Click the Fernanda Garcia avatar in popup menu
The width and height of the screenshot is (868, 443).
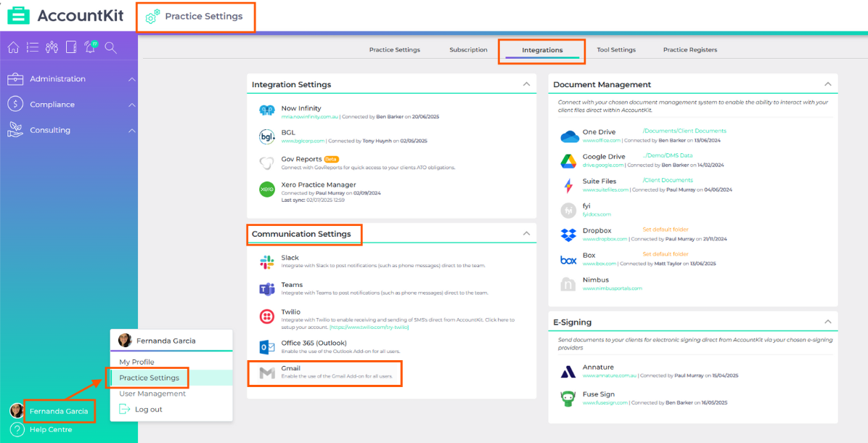(x=125, y=341)
